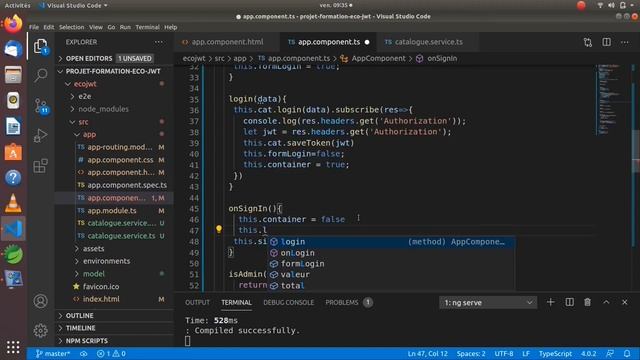Open changes compare icon in editor toolbar
The image size is (640, 360).
(x=588, y=42)
